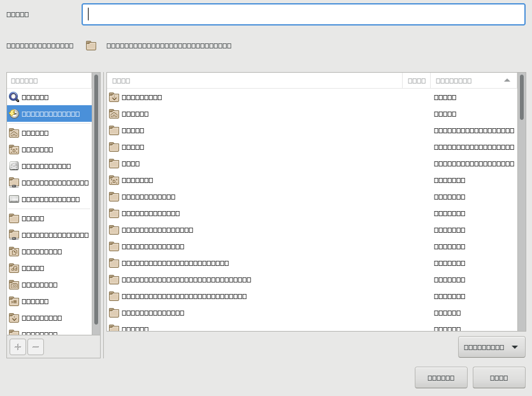Select the flat removable drive sidebar entry
532x396 pixels.
(49, 200)
